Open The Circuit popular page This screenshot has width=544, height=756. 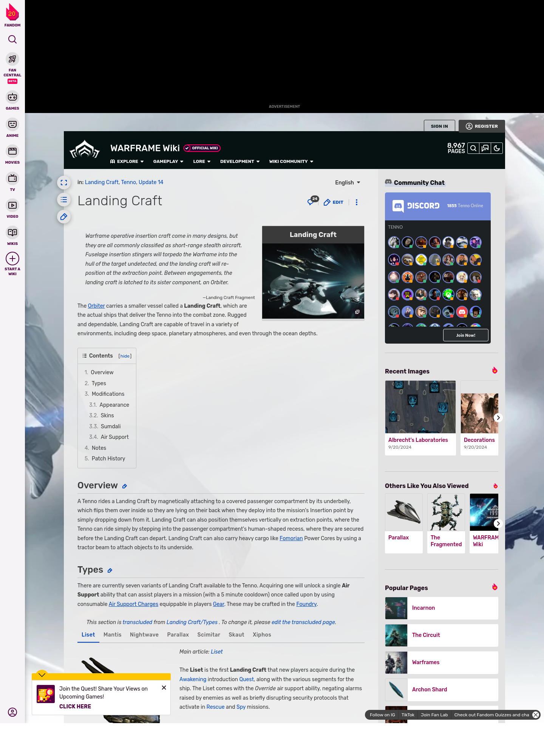click(x=442, y=635)
